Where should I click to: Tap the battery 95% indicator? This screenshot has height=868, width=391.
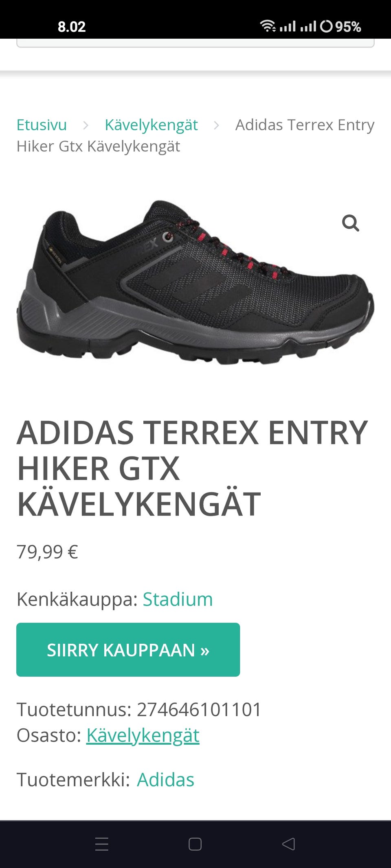click(x=341, y=26)
